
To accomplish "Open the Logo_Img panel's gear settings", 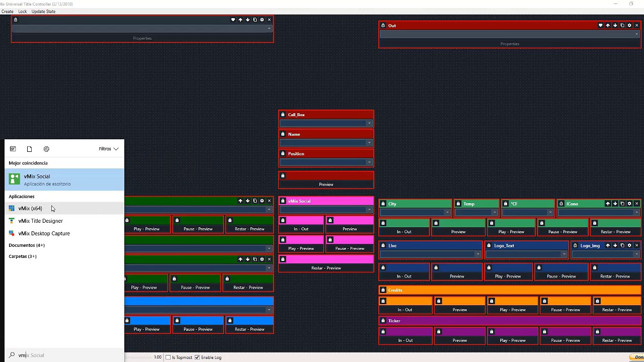I will coord(629,245).
